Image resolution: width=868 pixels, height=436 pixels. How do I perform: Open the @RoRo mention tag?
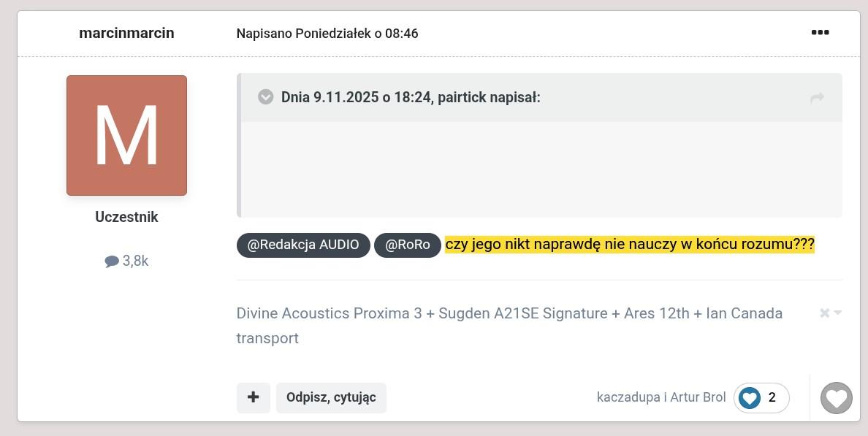(x=408, y=245)
